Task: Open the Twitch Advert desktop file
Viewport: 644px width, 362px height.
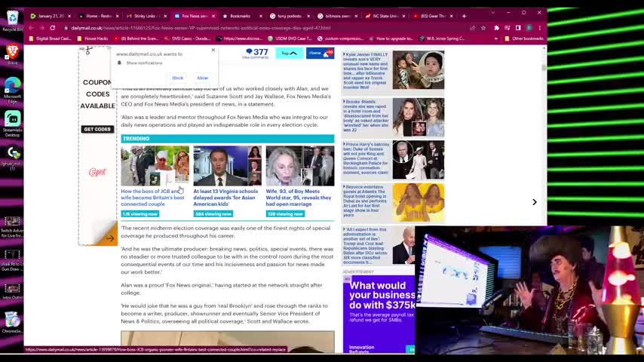Action: (x=12, y=227)
